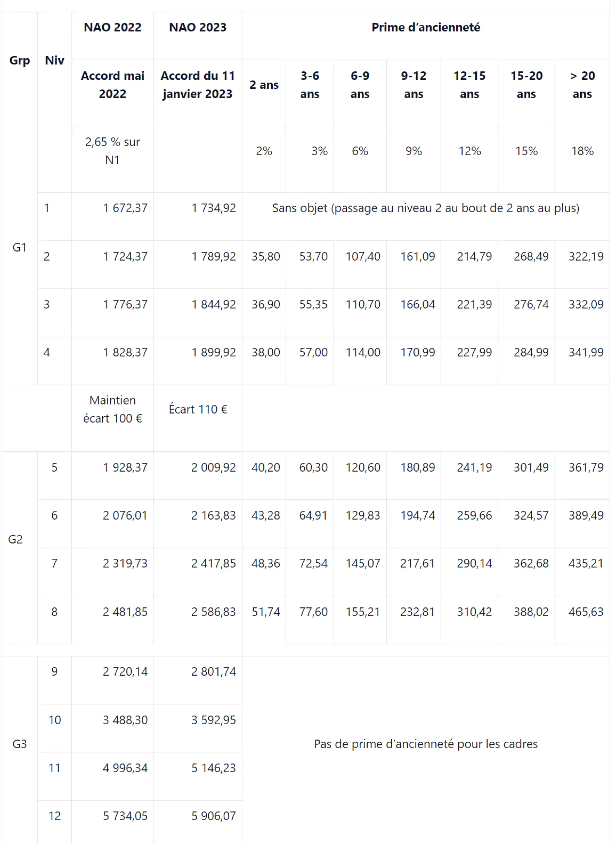
Task: Click the "Prime d'ancienneté" column header
Action: point(426,28)
